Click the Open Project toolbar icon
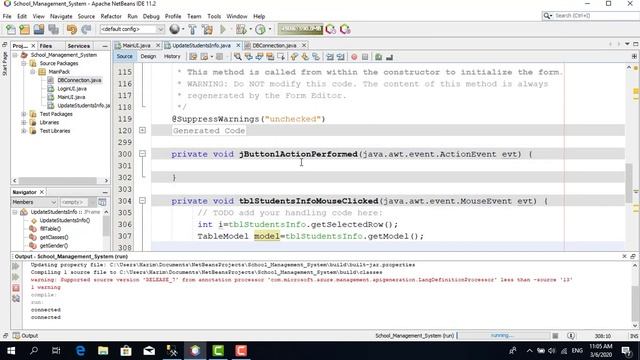Viewport: 640px width, 360px height. pos(39,29)
